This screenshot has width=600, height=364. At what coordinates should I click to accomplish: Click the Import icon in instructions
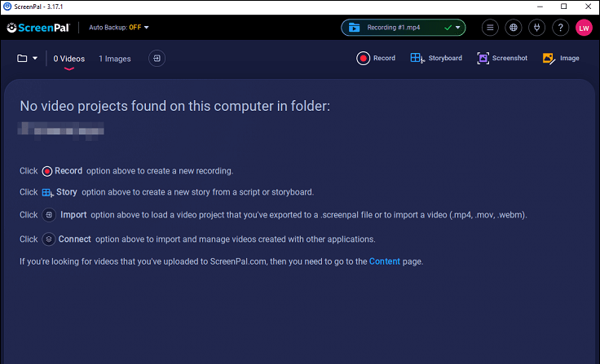tap(49, 215)
